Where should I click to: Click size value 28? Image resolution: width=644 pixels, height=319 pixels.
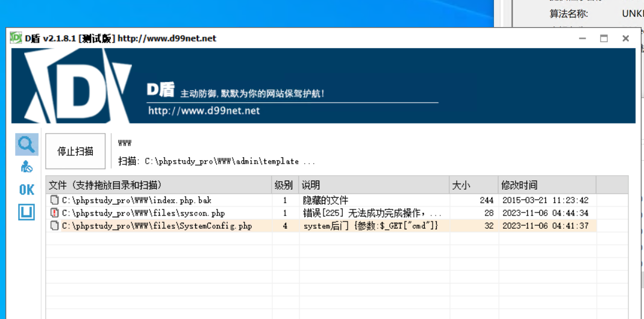489,213
